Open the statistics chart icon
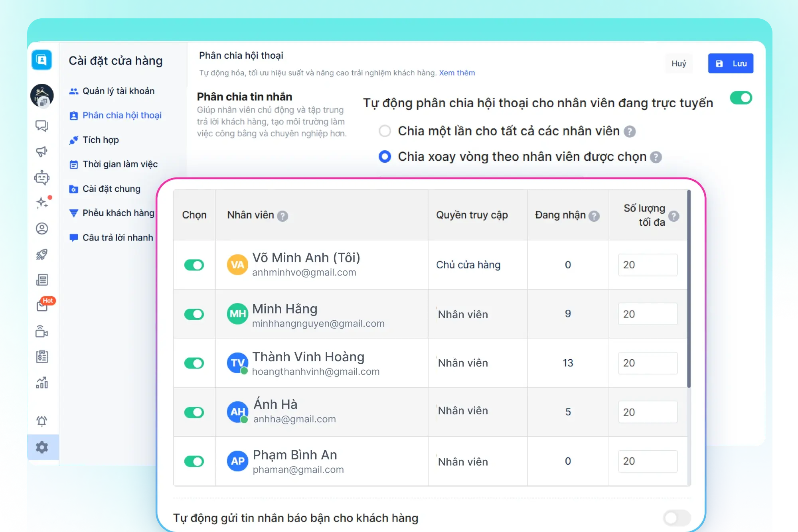Viewport: 798px width, 532px height. click(42, 383)
